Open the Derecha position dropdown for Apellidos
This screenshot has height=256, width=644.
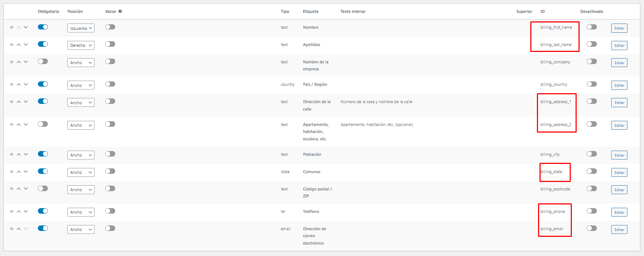[81, 45]
